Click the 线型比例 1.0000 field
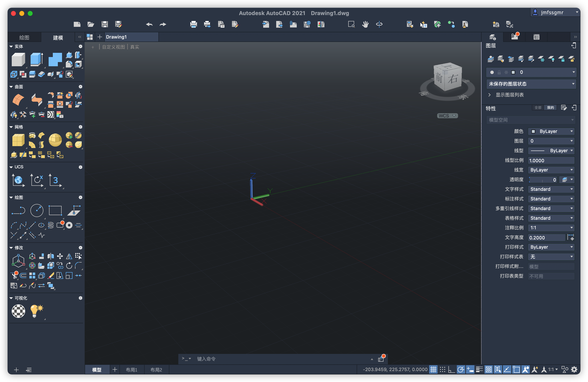Image resolution: width=588 pixels, height=382 pixels. [551, 160]
